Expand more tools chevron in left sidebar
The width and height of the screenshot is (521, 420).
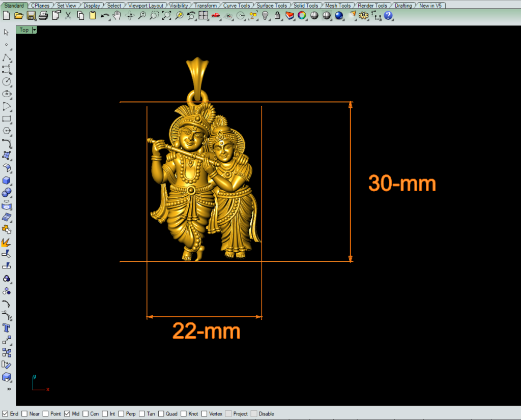(8, 389)
